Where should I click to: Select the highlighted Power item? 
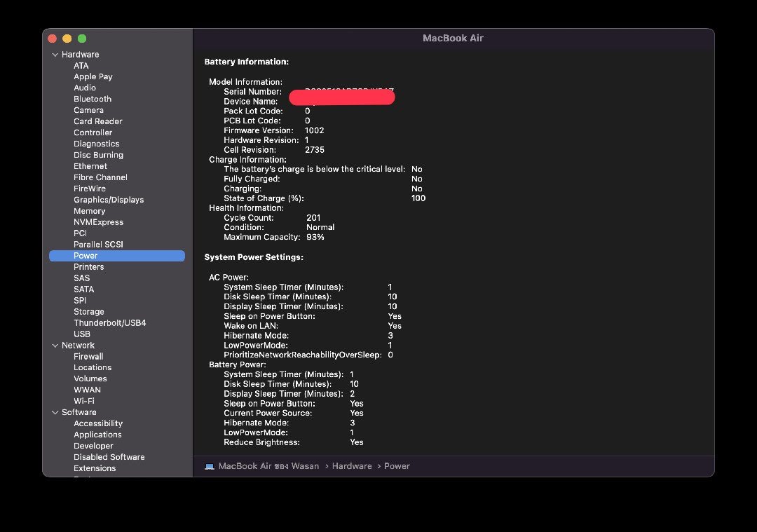(x=86, y=256)
